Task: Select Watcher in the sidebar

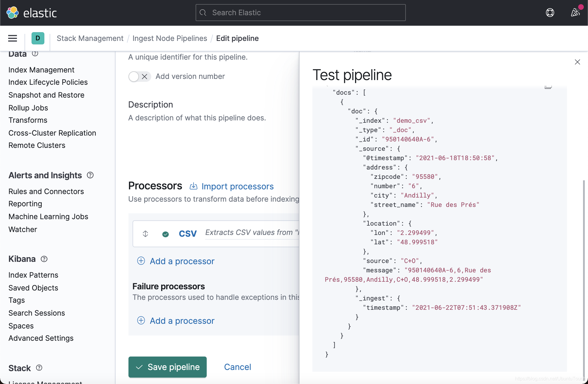Action: click(x=22, y=229)
